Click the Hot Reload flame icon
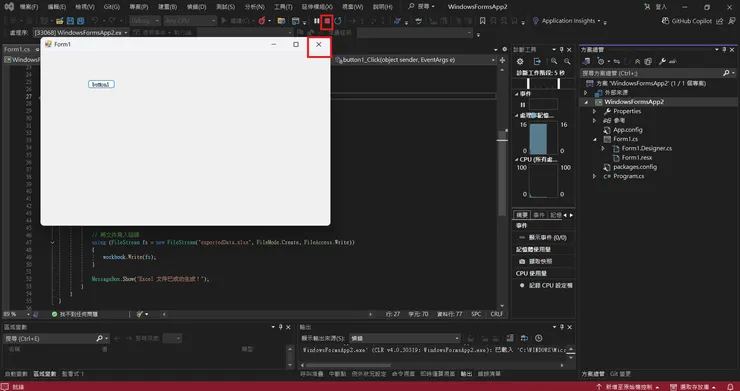This screenshot has height=391, width=740. 262,21
